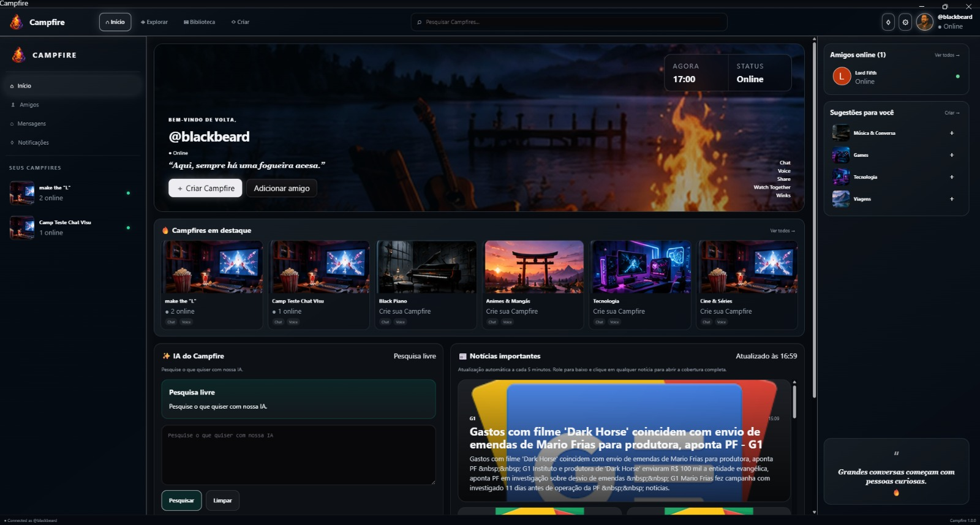
Task: Open Camp Teste Chat Visu in the sidebar
Action: point(72,228)
